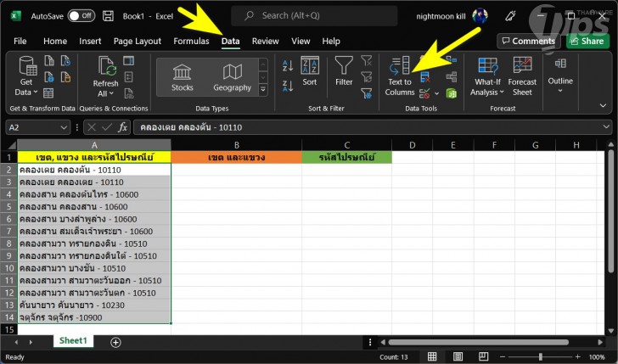
Task: Switch to the Insert tab
Action: click(x=90, y=41)
